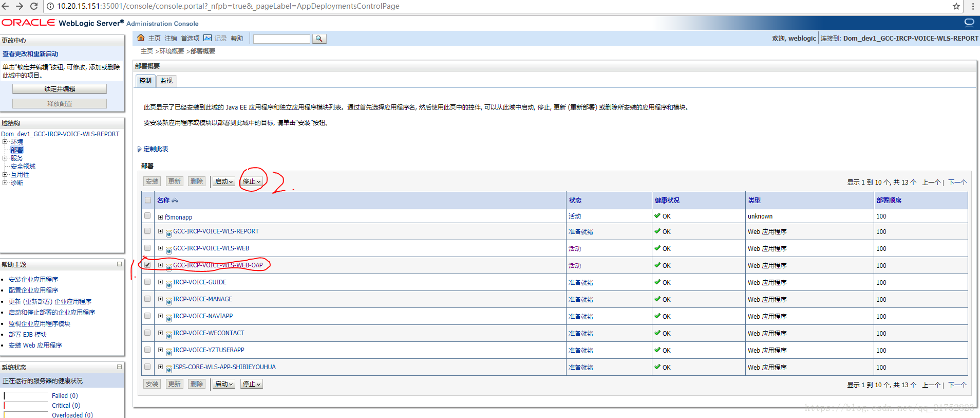Open 帮助 in the top toolbar
Viewport: 980px width, 418px height.
(237, 39)
